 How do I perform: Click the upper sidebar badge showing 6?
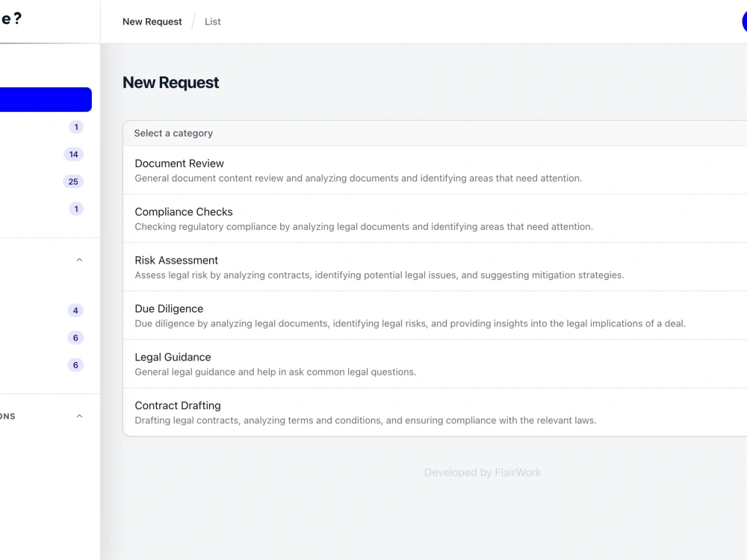click(75, 337)
